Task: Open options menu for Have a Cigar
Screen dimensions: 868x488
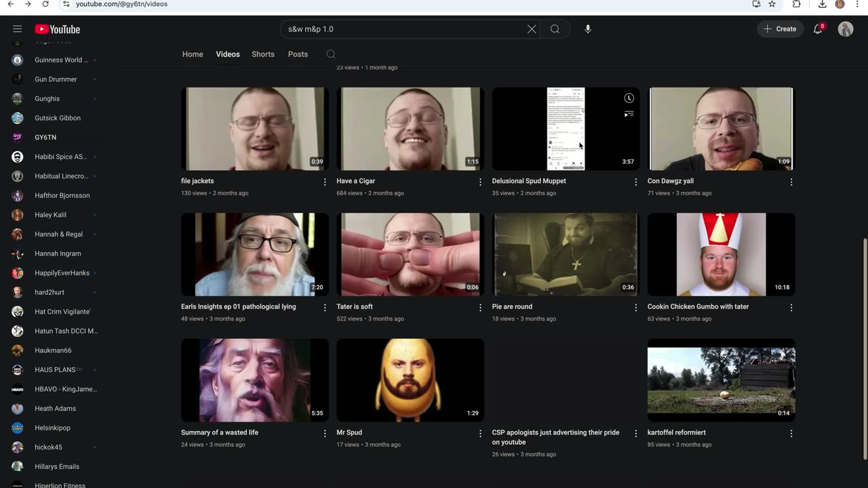Action: (480, 182)
